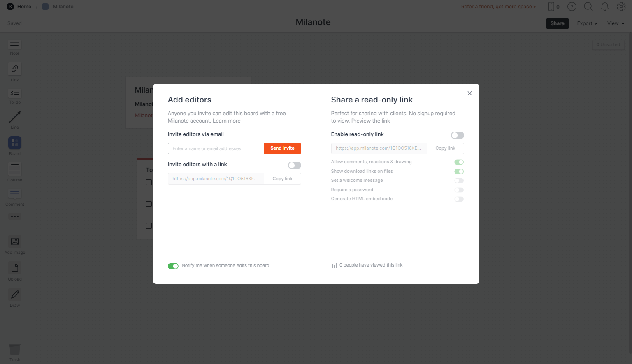
Task: Click the Send invite button
Action: 283,148
